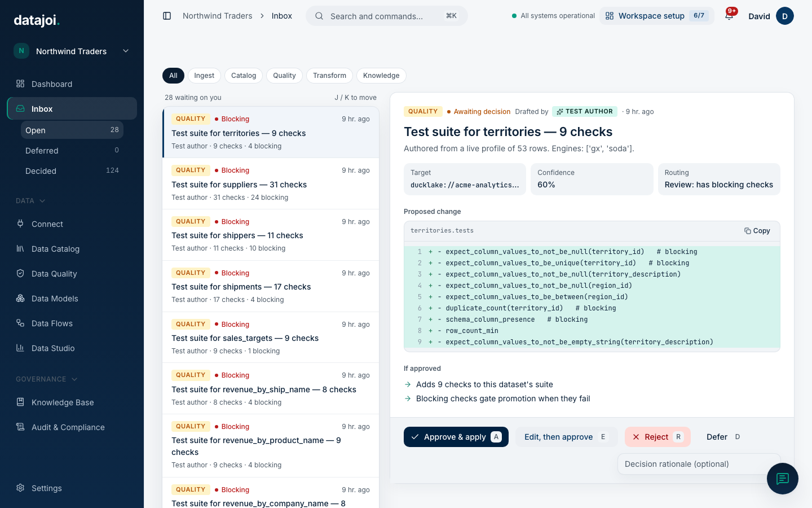The height and width of the screenshot is (508, 812).
Task: Toggle the sidebar panel icon
Action: coord(167,16)
